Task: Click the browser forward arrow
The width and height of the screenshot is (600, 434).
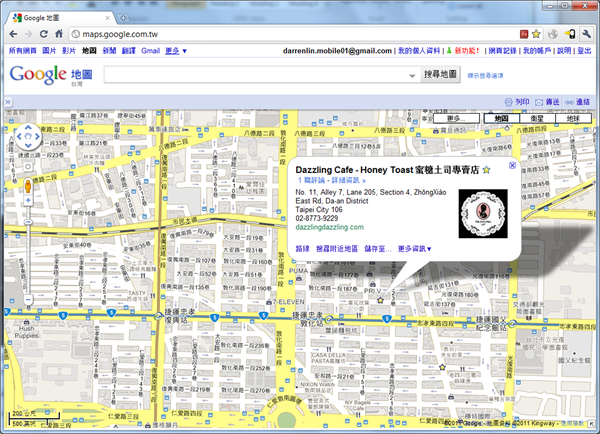Action: coord(28,34)
